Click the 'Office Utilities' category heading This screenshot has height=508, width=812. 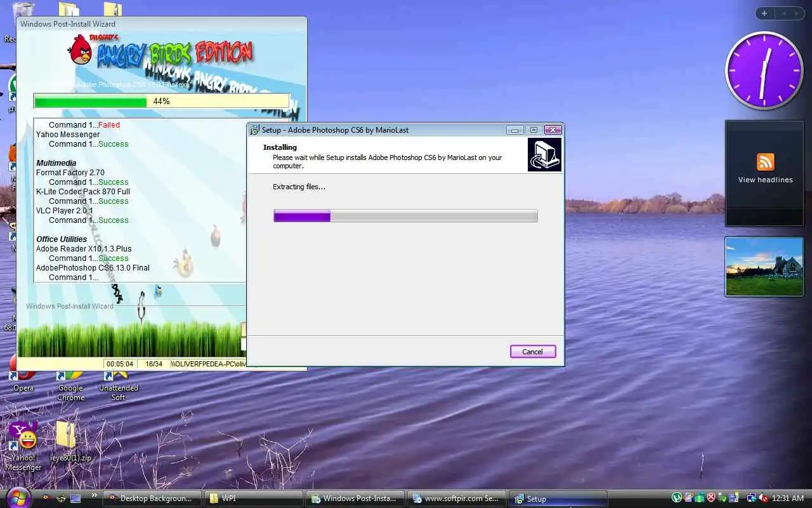pyautogui.click(x=62, y=239)
